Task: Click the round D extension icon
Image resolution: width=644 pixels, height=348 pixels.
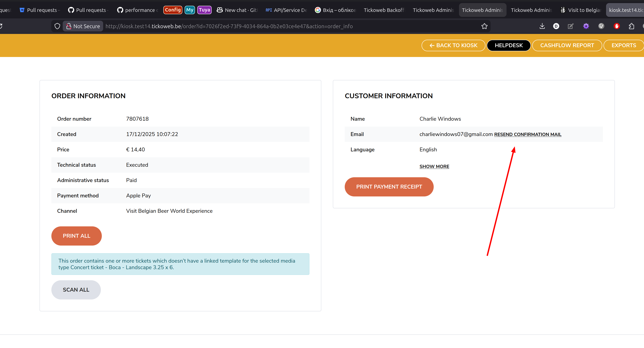Action: tap(556, 26)
